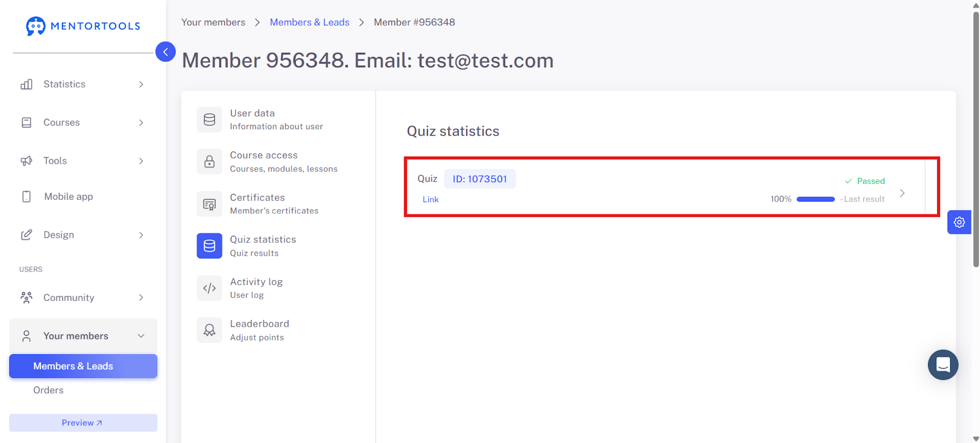The width and height of the screenshot is (980, 443).
Task: Click the Certificates icon
Action: click(209, 204)
